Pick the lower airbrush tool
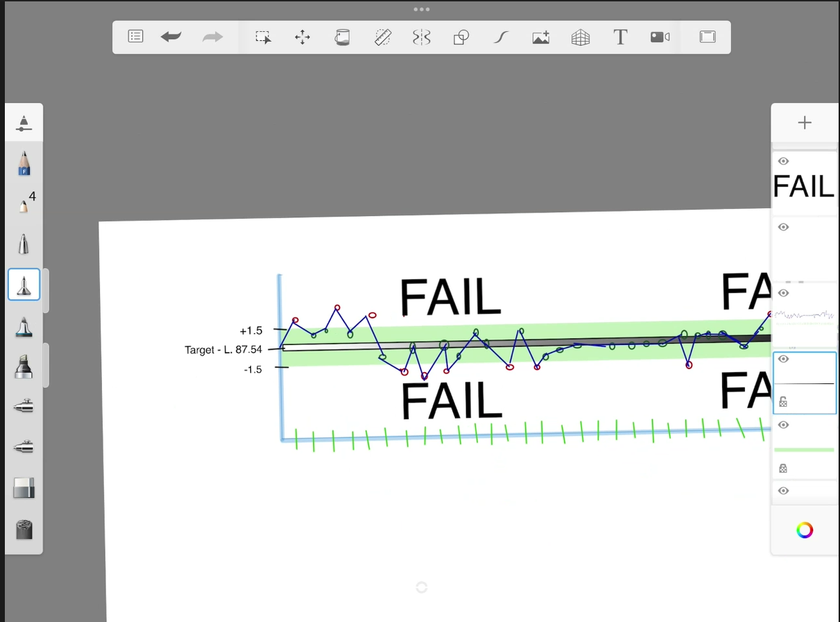 24,447
